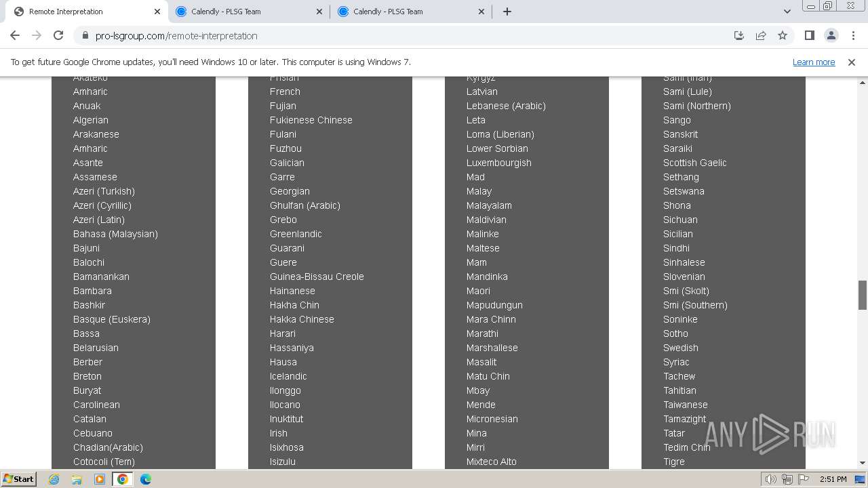Image resolution: width=868 pixels, height=488 pixels.
Task: Close the second Calendly tab
Action: click(319, 12)
